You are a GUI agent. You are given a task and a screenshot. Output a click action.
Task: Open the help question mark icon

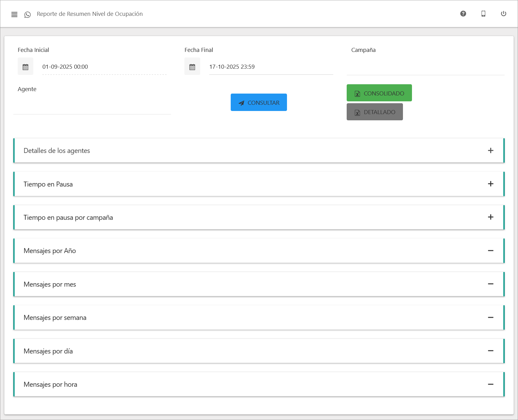[463, 14]
